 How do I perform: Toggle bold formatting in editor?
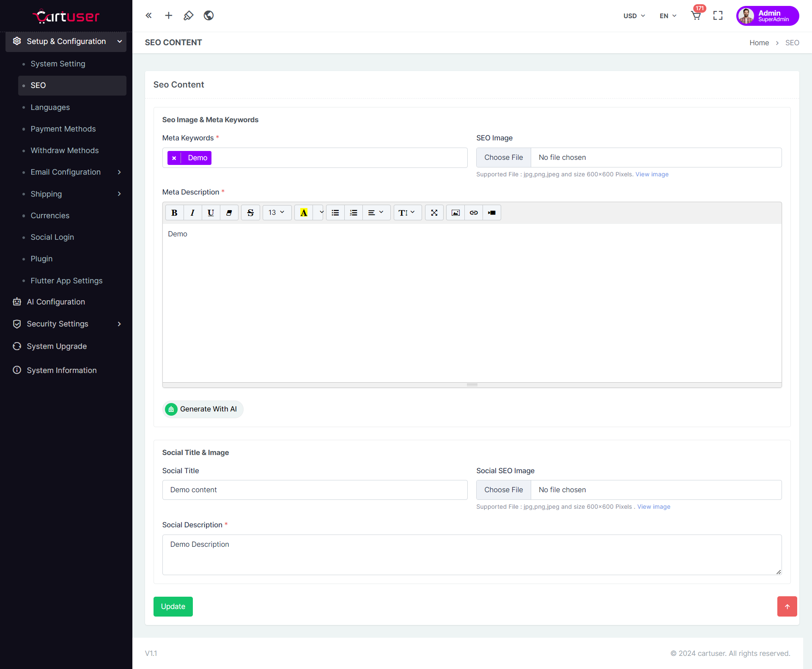[174, 213]
